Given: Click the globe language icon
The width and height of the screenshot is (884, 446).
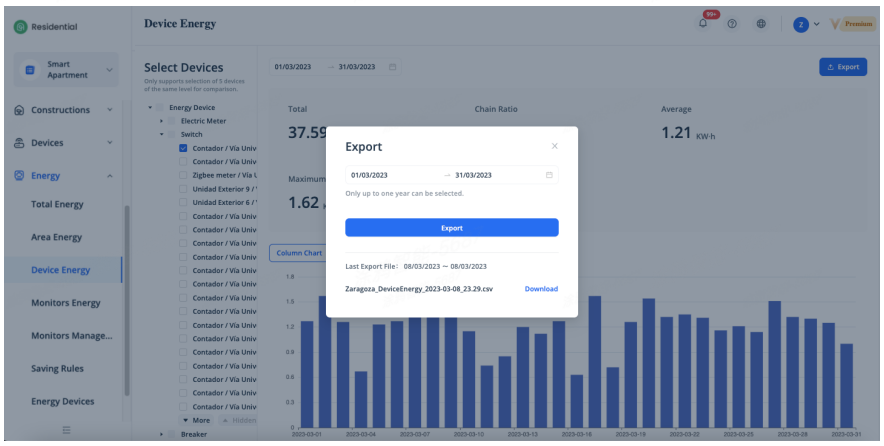Looking at the screenshot, I should click(x=761, y=24).
